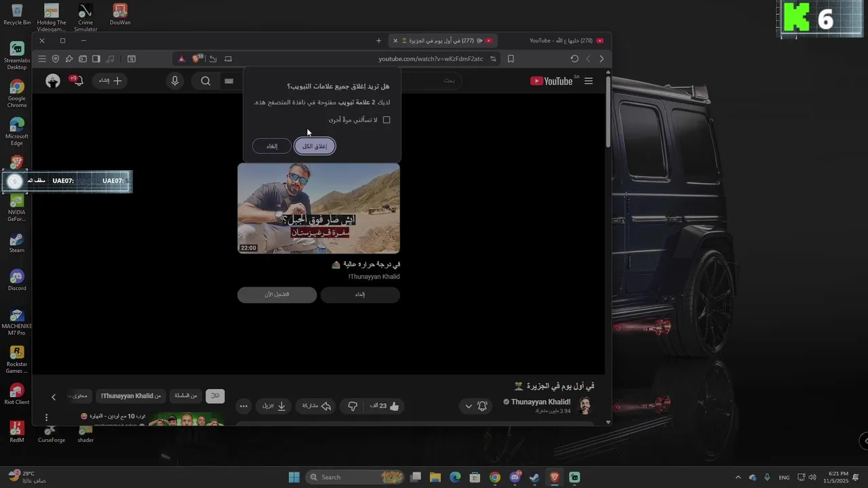Screen dimensions: 868x488
Task: Tick the 'لا تسألني مرة أخرى' checkbox
Action: click(387, 120)
